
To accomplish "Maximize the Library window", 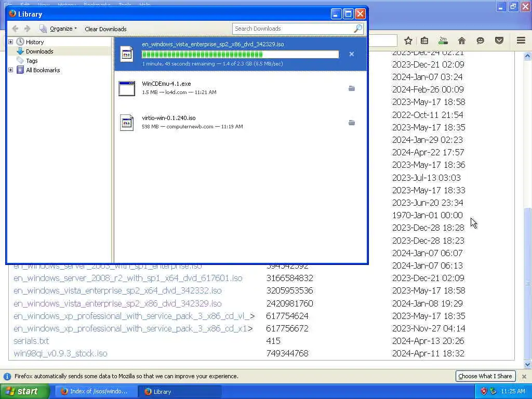I will (x=348, y=14).
